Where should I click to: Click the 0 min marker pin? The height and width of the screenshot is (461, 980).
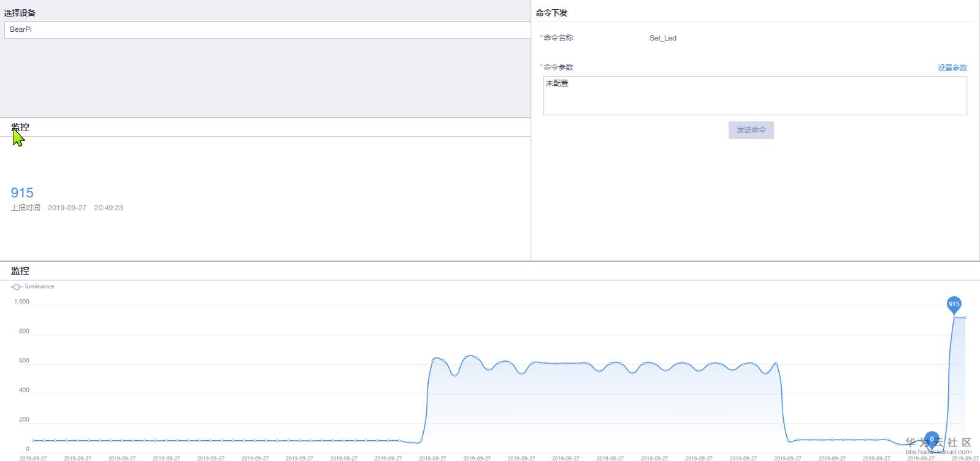(932, 439)
